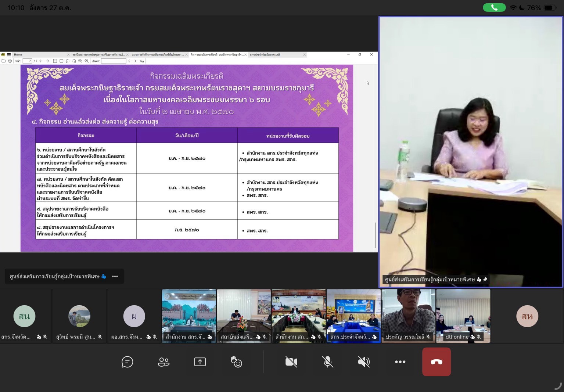564x392 pixels.
Task: Select the ผอ.สกร.จังห... participant tile
Action: click(x=134, y=316)
